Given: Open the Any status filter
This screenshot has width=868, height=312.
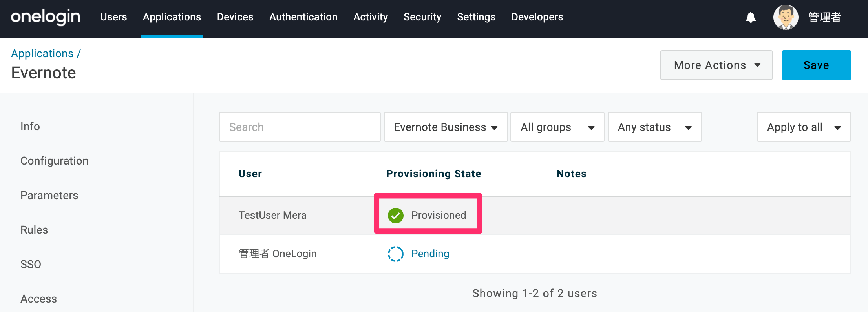Looking at the screenshot, I should (x=654, y=127).
